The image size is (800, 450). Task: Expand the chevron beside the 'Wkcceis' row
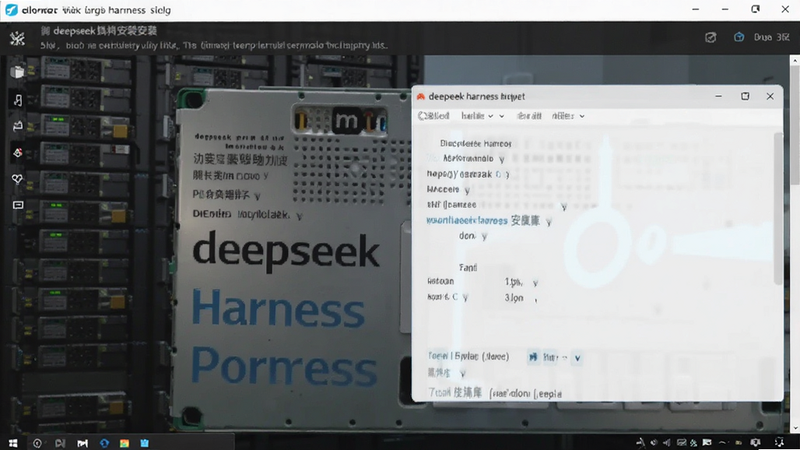tap(467, 190)
